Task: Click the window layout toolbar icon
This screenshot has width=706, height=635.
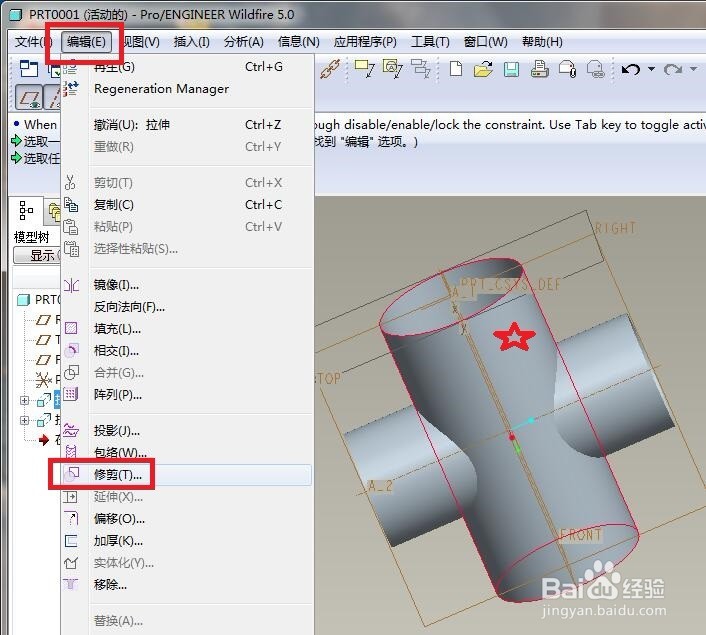Action: (28, 69)
